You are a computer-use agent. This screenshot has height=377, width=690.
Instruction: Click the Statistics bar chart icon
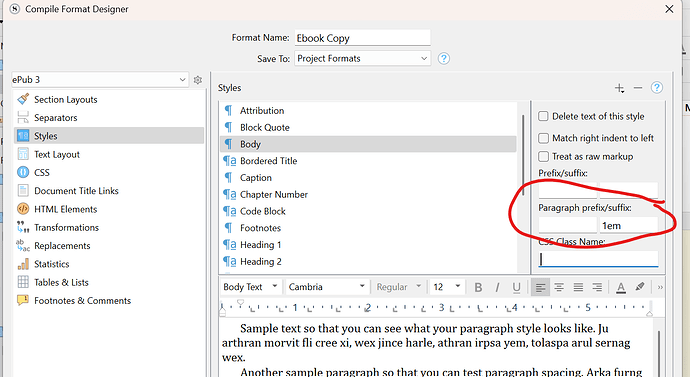pos(23,264)
